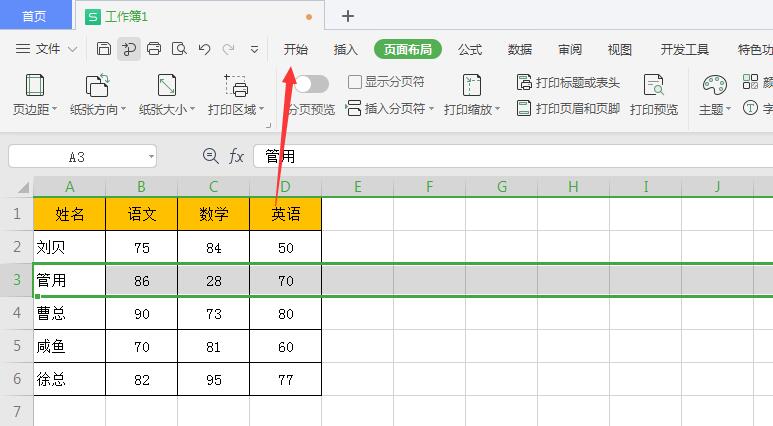Open the 审阅 ribbon tab
773x426 pixels.
570,49
